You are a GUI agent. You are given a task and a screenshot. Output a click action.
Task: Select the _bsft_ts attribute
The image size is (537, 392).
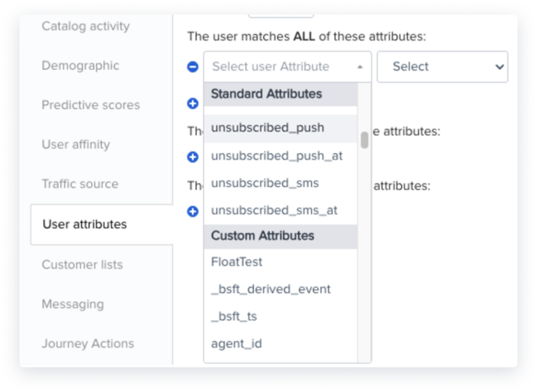pyautogui.click(x=280, y=317)
